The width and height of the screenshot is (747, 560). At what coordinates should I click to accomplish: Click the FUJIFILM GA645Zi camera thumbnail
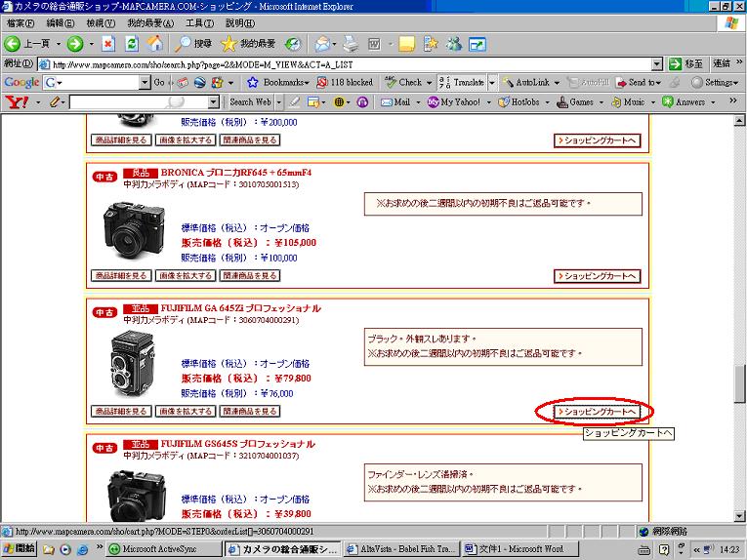point(133,364)
